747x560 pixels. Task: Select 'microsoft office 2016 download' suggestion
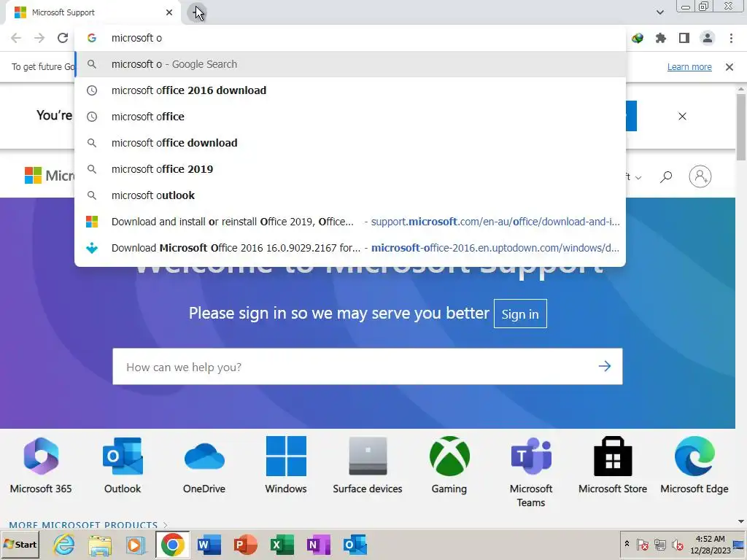click(x=350, y=90)
